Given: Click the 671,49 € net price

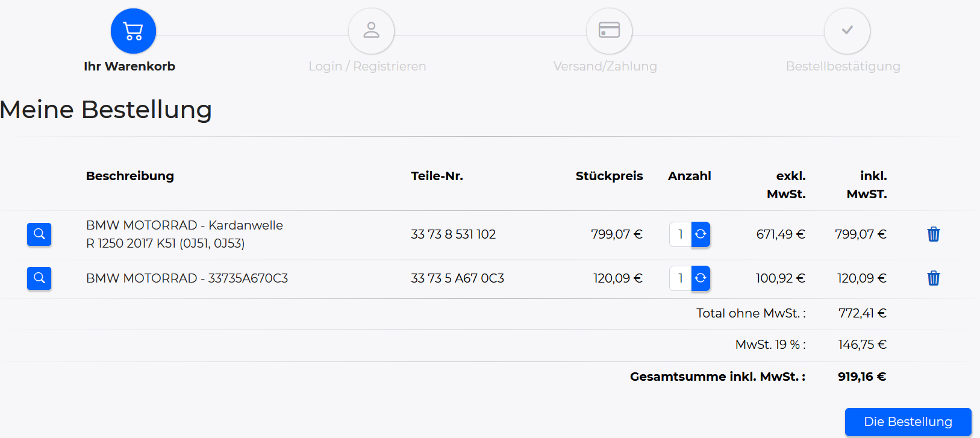Looking at the screenshot, I should [x=781, y=234].
